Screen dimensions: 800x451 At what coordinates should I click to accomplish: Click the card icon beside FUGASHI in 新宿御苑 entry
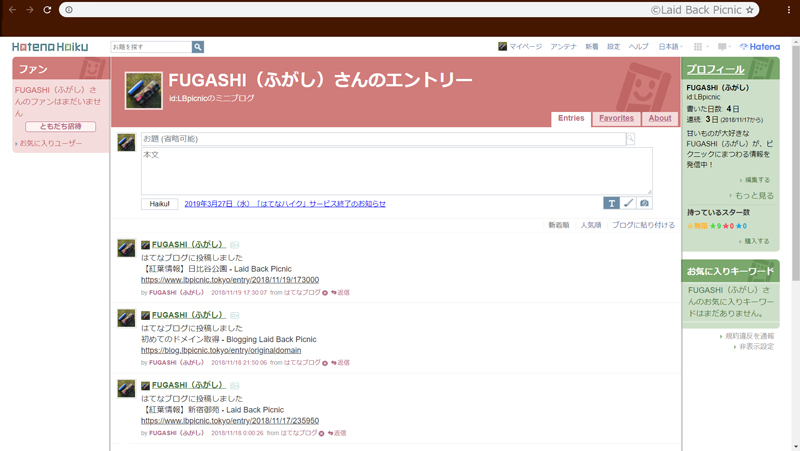(x=234, y=386)
